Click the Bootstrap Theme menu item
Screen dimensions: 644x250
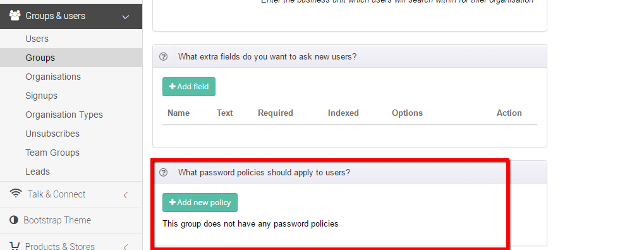[71, 220]
